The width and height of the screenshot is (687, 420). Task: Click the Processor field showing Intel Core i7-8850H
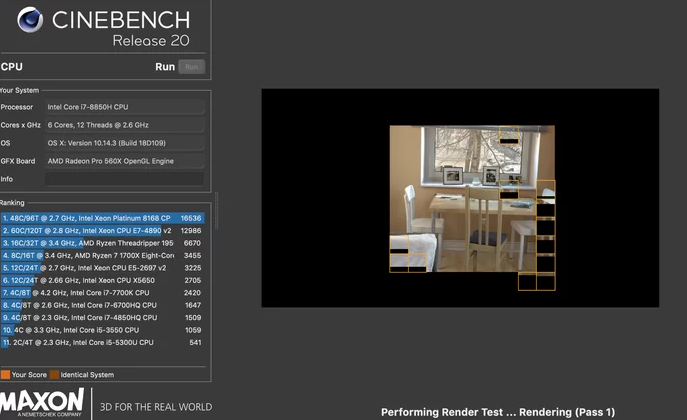pos(124,107)
